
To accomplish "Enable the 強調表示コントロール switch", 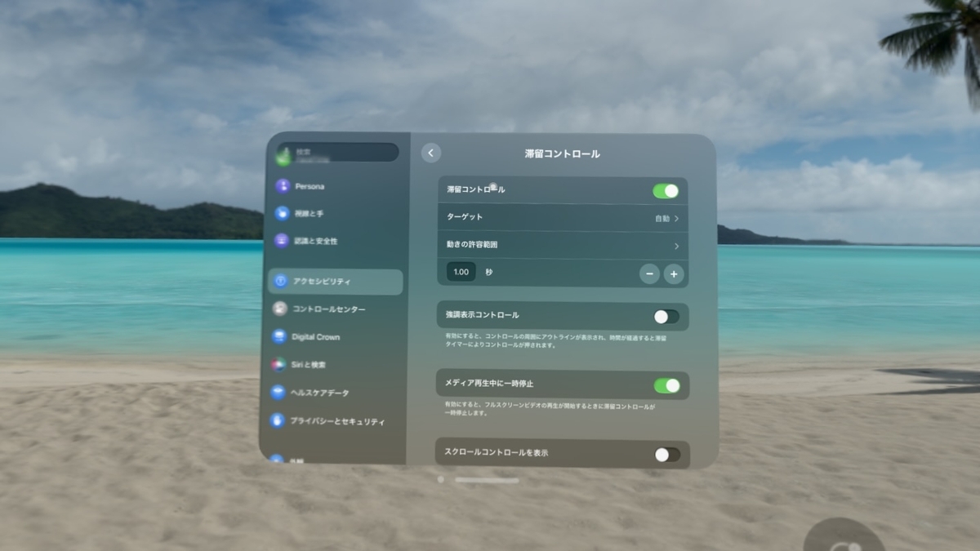I will 666,316.
